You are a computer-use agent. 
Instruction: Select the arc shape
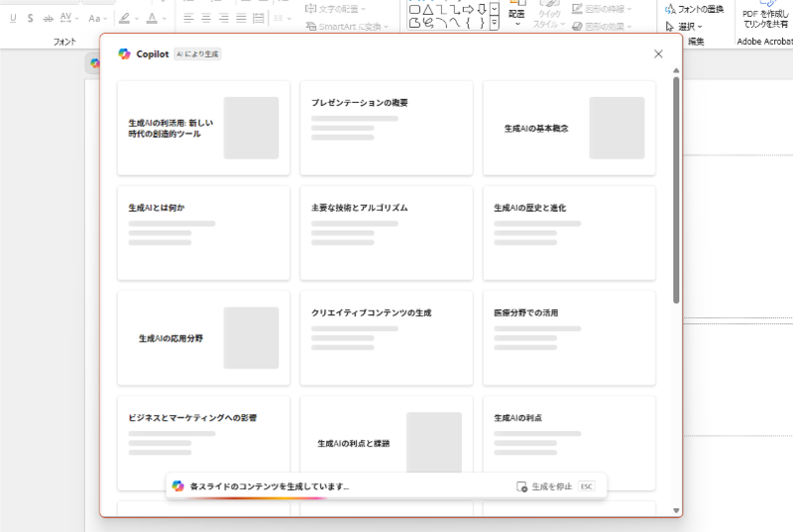coord(441,23)
